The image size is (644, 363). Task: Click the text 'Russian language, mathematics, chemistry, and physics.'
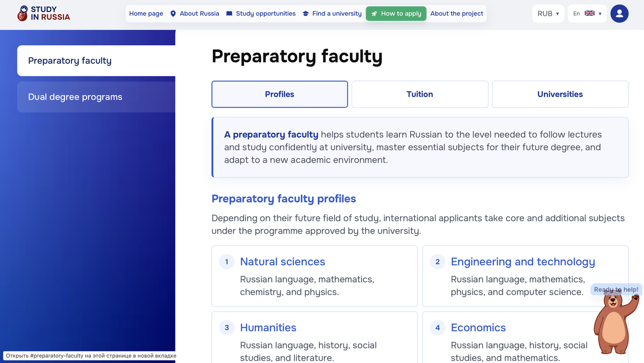pyautogui.click(x=307, y=286)
